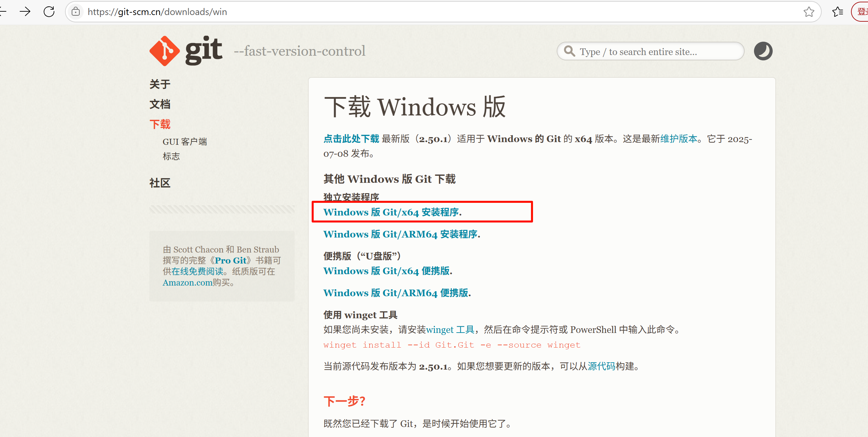
Task: Click the browser address bar URL
Action: [157, 12]
